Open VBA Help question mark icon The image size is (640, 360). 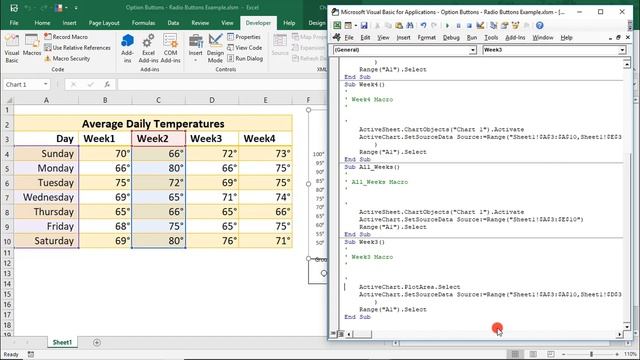pyautogui.click(x=540, y=25)
